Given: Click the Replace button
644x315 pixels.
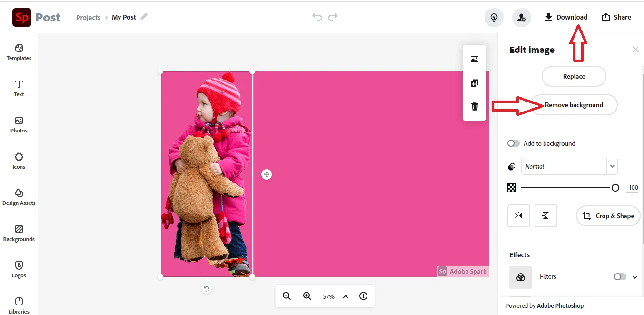Looking at the screenshot, I should pyautogui.click(x=574, y=76).
